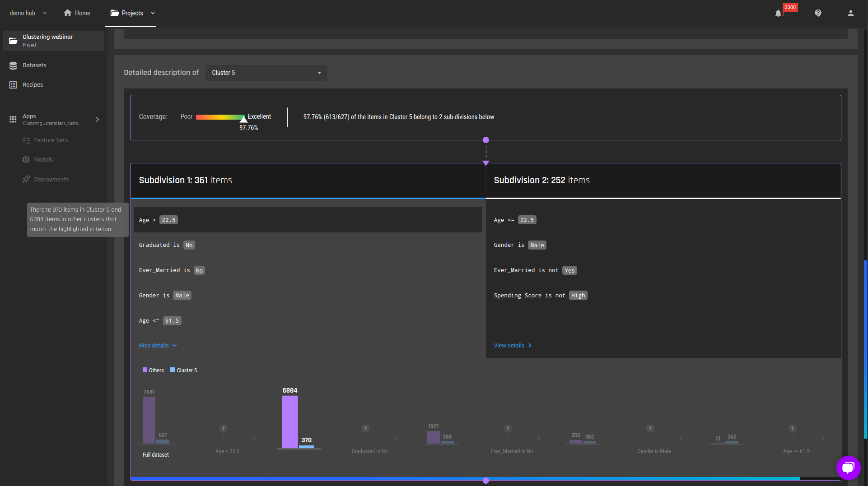
Task: Open the Cluster 5 dropdown selector
Action: pos(266,73)
